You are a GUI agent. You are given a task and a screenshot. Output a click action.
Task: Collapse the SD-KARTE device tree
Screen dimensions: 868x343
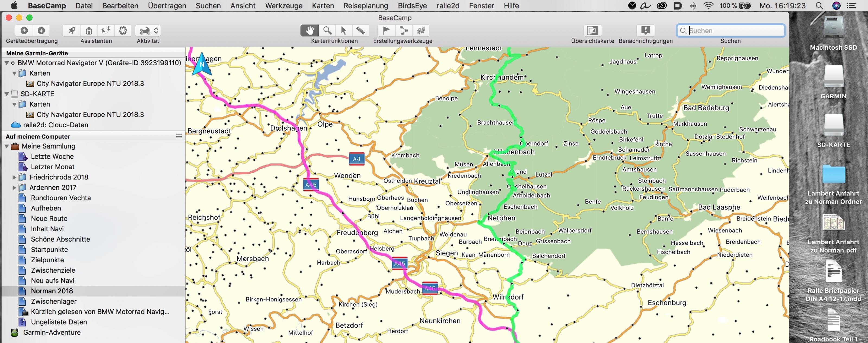coord(7,94)
